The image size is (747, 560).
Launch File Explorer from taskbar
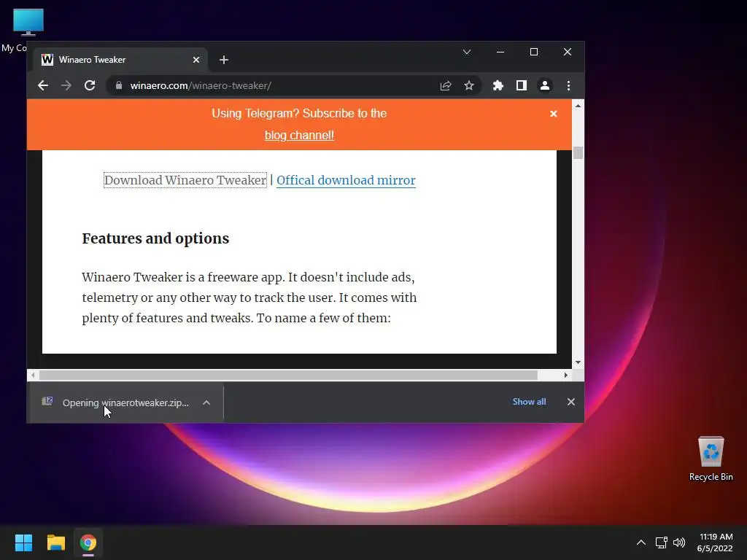pos(55,542)
